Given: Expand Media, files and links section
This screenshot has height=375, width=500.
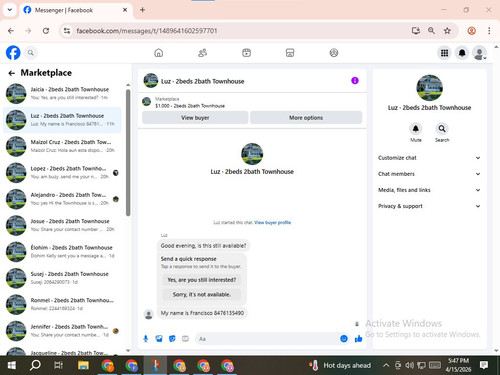Looking at the screenshot, I should coord(429,190).
